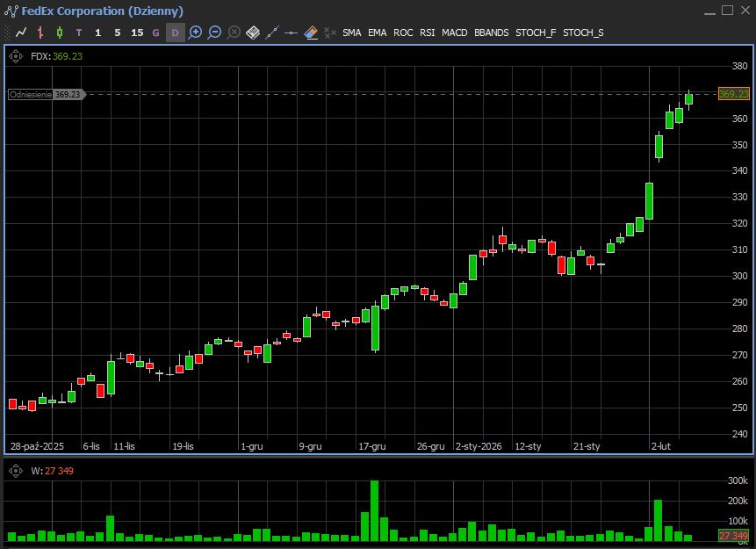Switch to line chart type
The height and width of the screenshot is (549, 756).
click(21, 33)
